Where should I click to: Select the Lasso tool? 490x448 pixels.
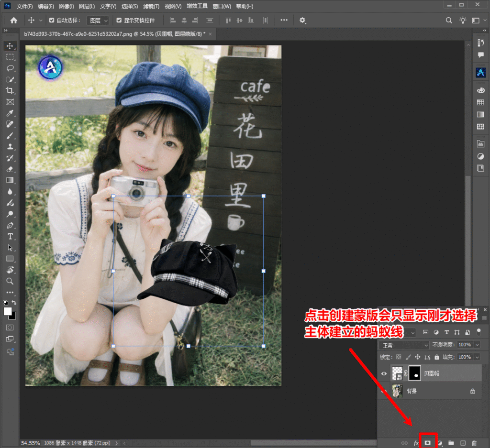tap(10, 68)
